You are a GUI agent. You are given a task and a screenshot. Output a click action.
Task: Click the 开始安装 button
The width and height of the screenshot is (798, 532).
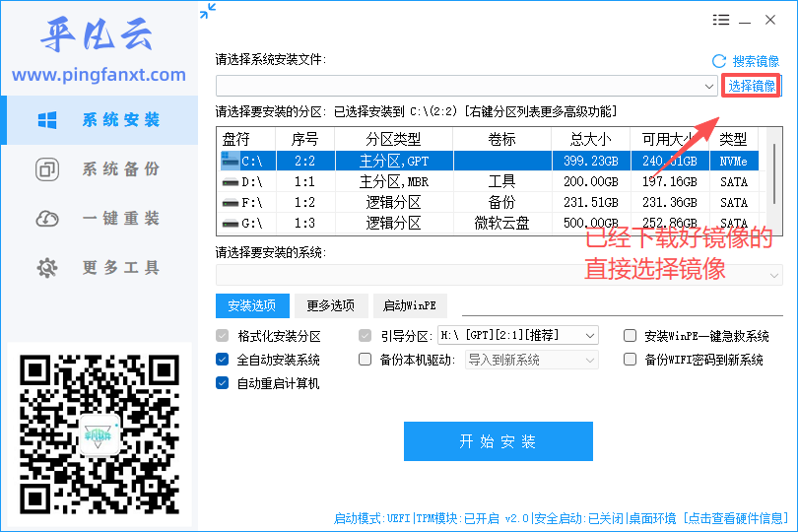click(x=499, y=441)
